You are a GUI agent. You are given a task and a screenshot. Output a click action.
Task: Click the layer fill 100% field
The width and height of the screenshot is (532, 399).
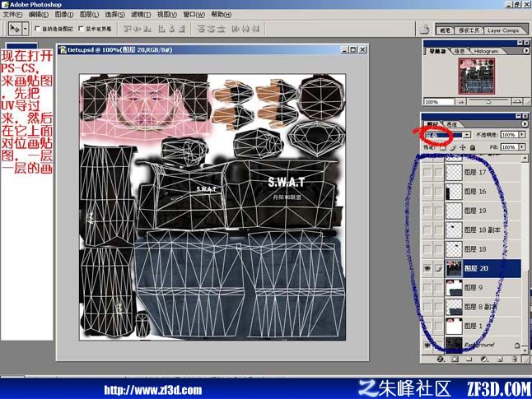click(x=509, y=147)
